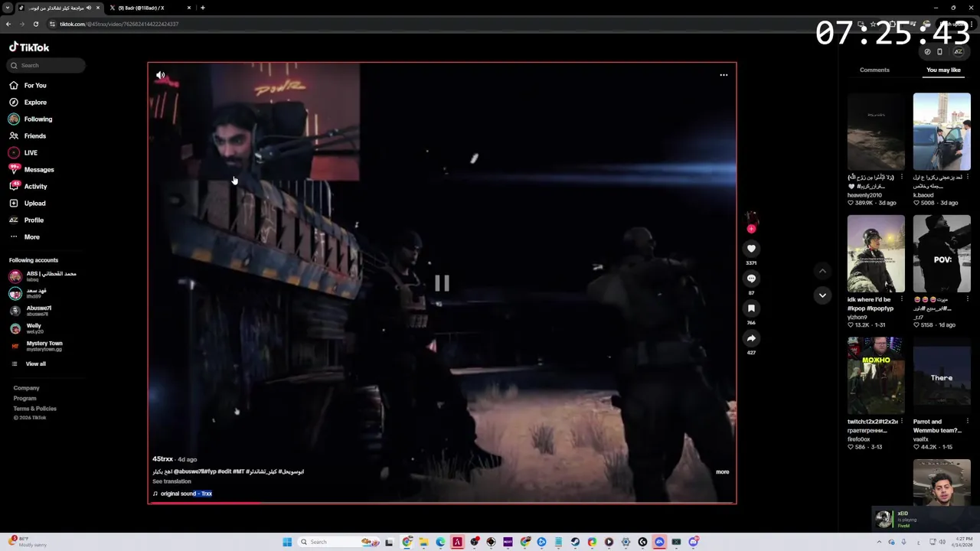Open the profile avatar in floating pill

(958, 51)
